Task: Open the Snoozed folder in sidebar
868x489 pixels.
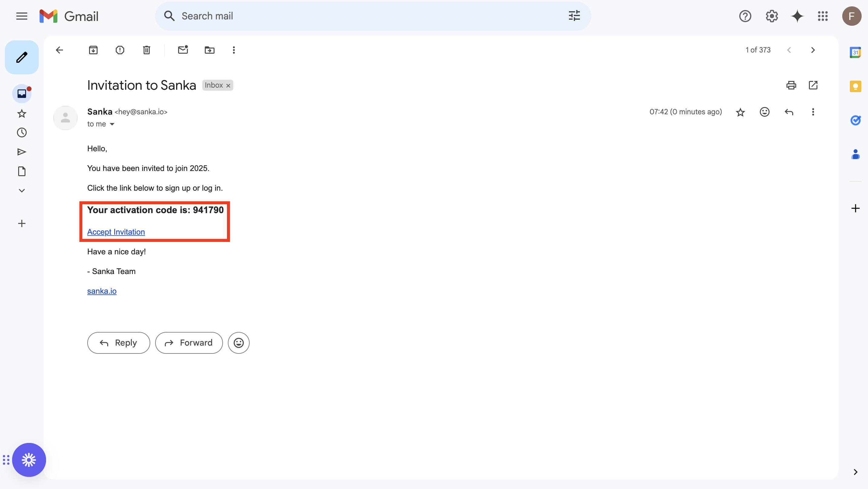Action: coord(22,132)
